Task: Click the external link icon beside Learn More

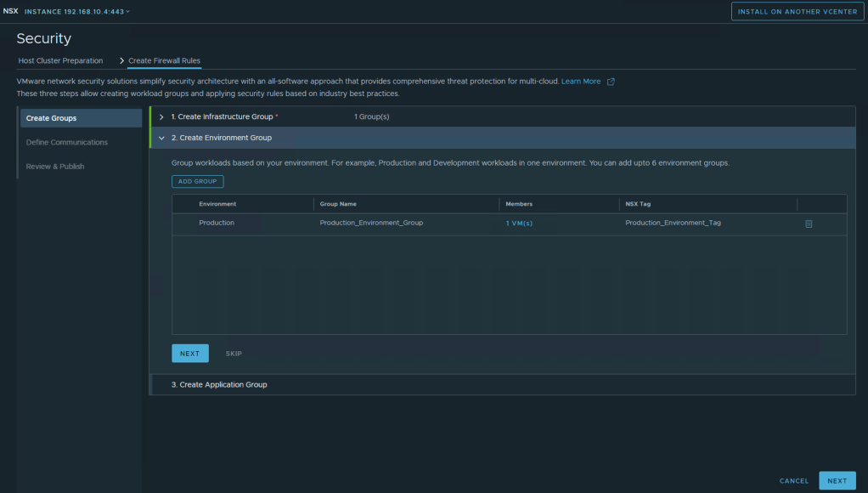Action: pos(611,82)
